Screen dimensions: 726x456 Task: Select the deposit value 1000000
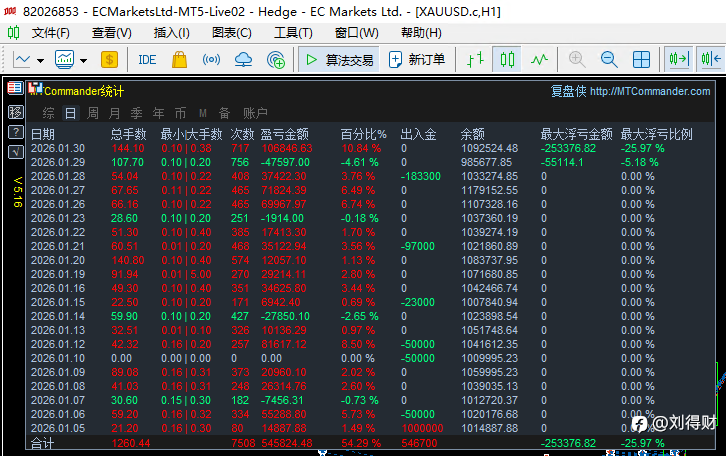422,428
